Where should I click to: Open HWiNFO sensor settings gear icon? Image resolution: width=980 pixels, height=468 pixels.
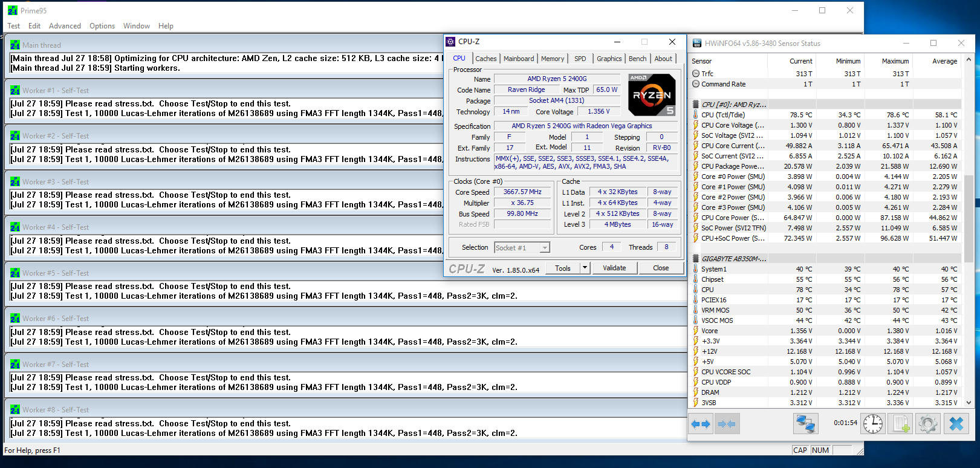(928, 424)
